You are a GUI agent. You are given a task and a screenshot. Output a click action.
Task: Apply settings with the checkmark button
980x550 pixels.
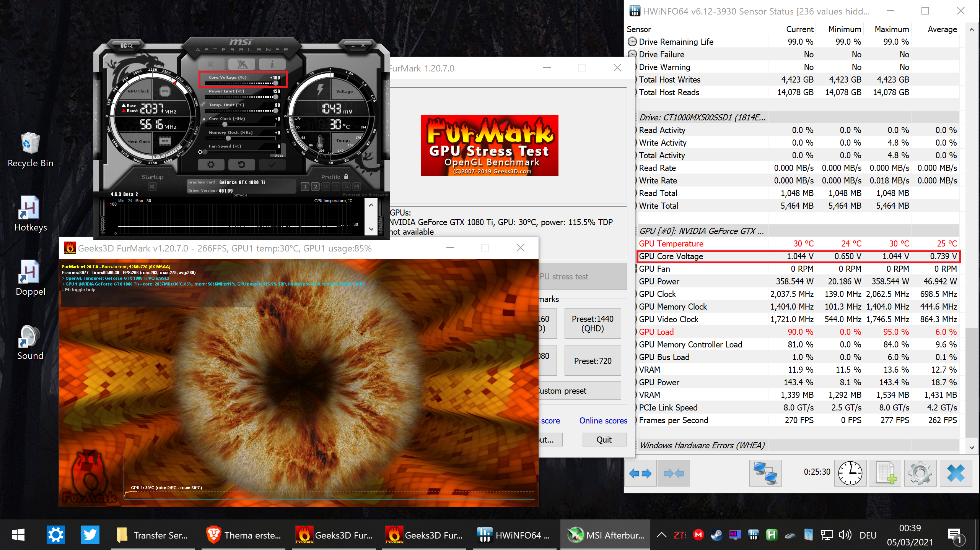(272, 165)
